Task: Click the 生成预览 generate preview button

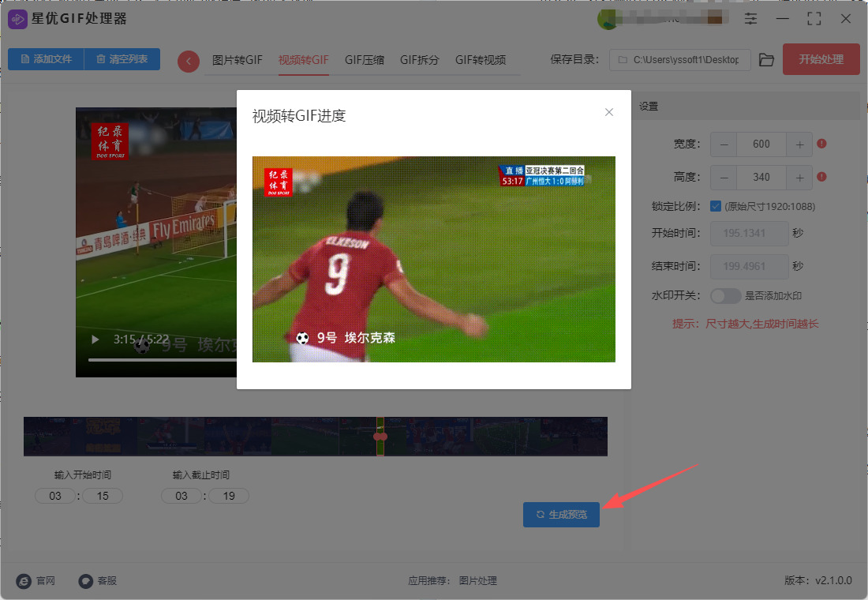Action: pyautogui.click(x=561, y=515)
